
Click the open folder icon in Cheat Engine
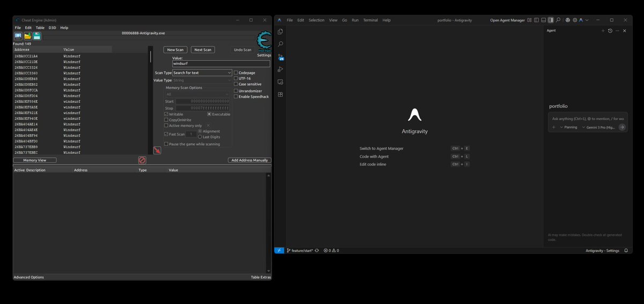click(27, 36)
